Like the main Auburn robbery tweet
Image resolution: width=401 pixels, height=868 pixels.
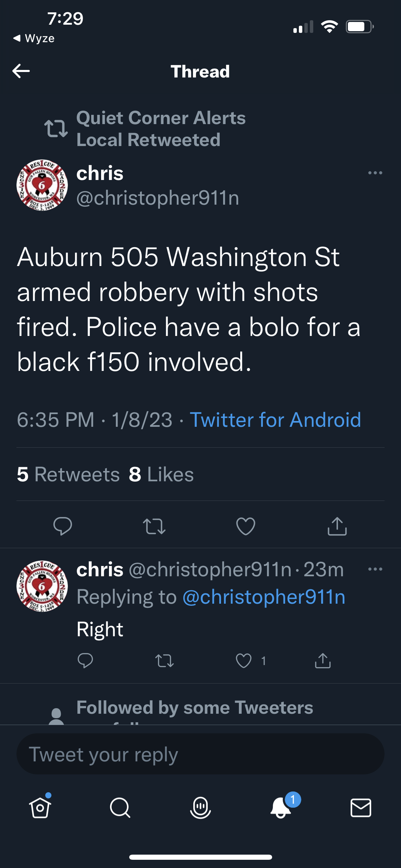tap(246, 526)
